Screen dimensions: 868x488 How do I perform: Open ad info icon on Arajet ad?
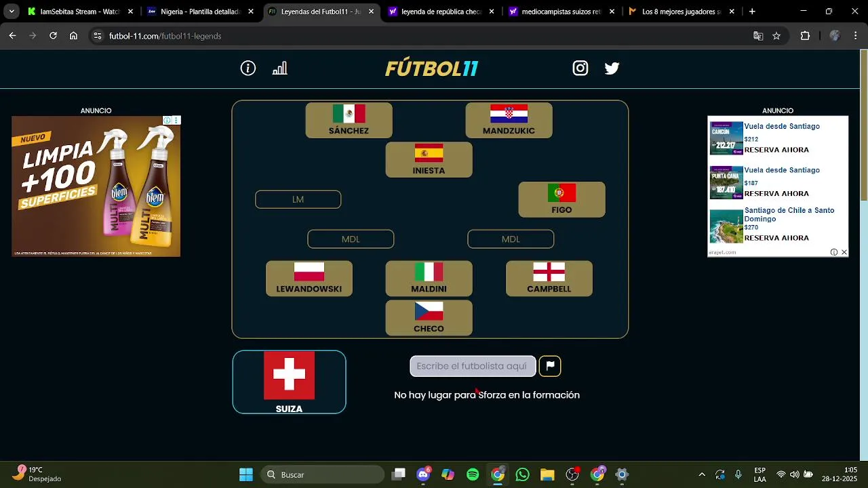click(834, 252)
